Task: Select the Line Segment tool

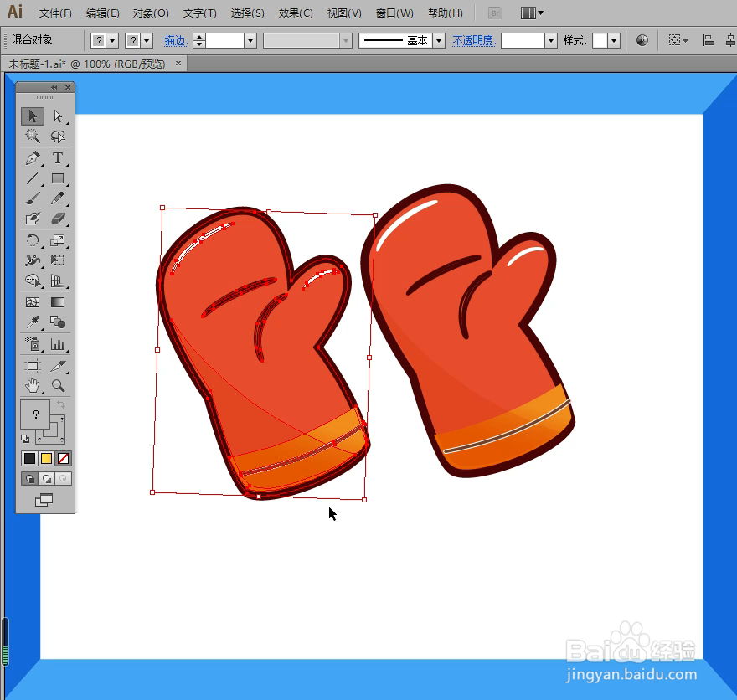Action: pos(33,178)
